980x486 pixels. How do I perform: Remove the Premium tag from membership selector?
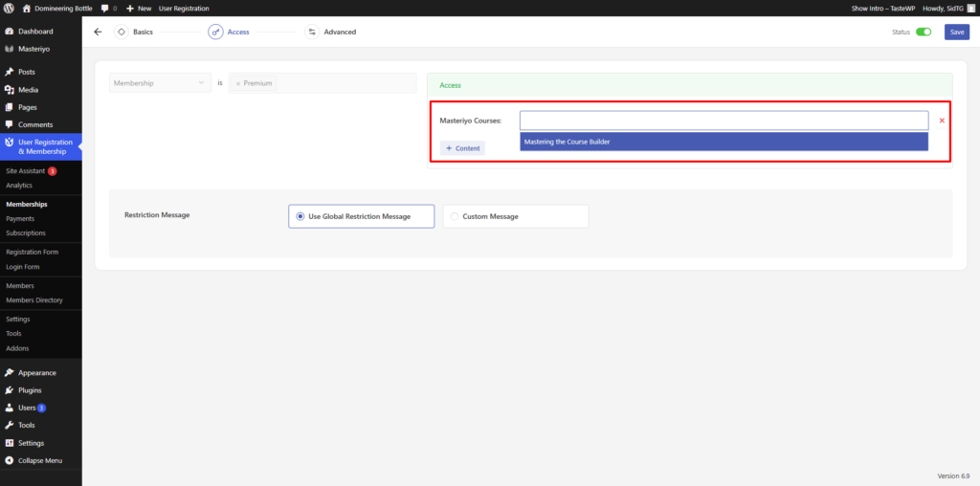pyautogui.click(x=238, y=84)
